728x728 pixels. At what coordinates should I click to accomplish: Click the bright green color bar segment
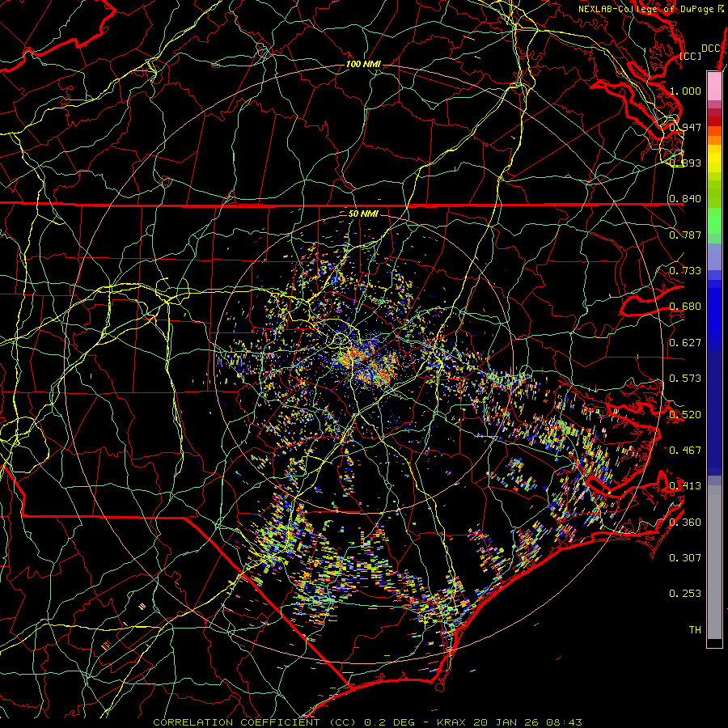tap(714, 221)
